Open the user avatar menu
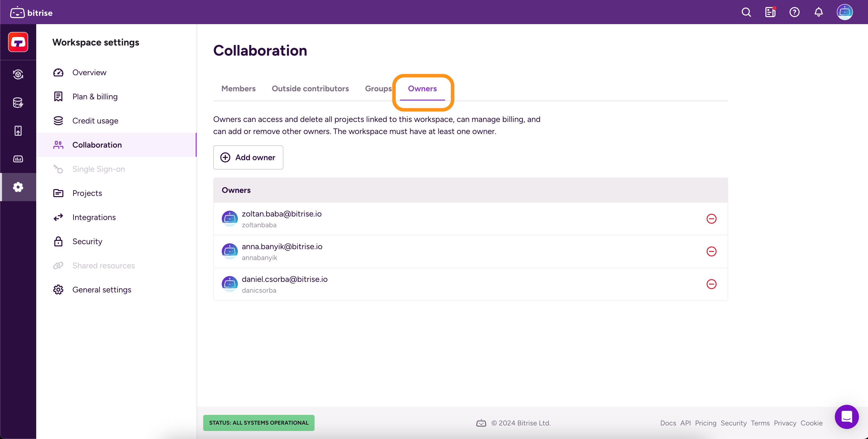 (x=844, y=13)
